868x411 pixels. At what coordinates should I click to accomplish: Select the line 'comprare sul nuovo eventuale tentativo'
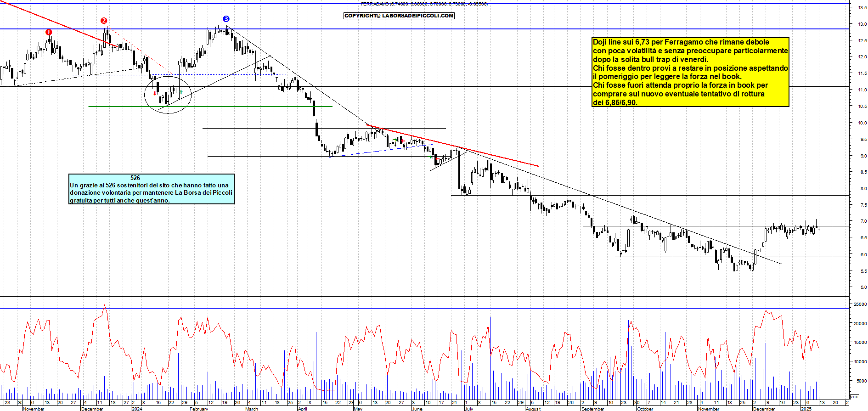pyautogui.click(x=679, y=94)
